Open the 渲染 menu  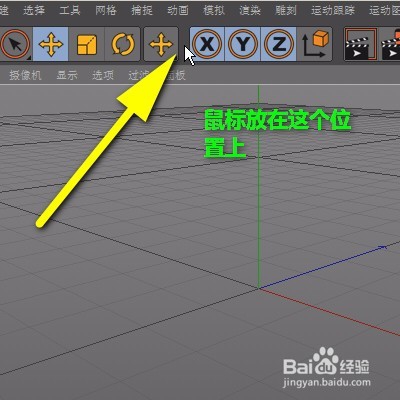pyautogui.click(x=250, y=10)
